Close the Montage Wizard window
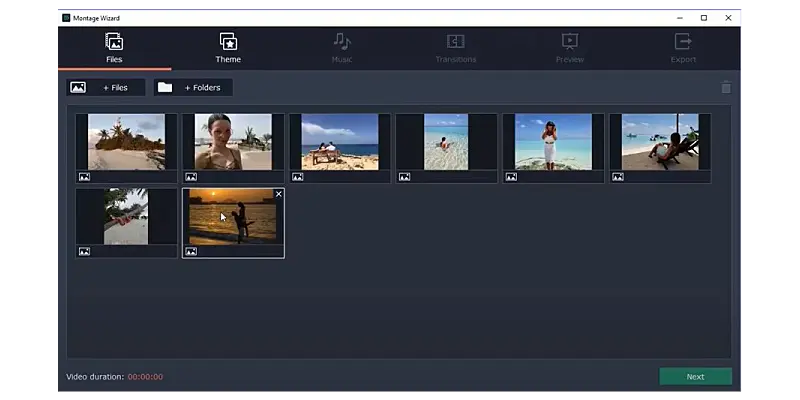Image resolution: width=800 pixels, height=400 pixels. click(728, 18)
